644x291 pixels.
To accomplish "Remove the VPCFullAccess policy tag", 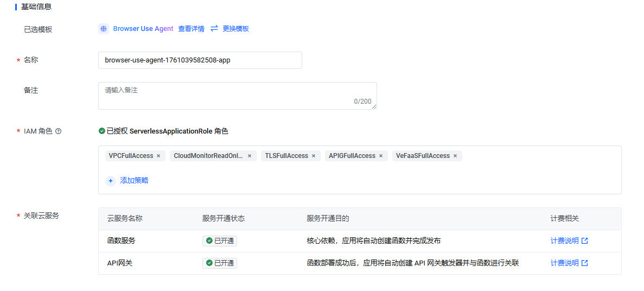I will (x=158, y=156).
